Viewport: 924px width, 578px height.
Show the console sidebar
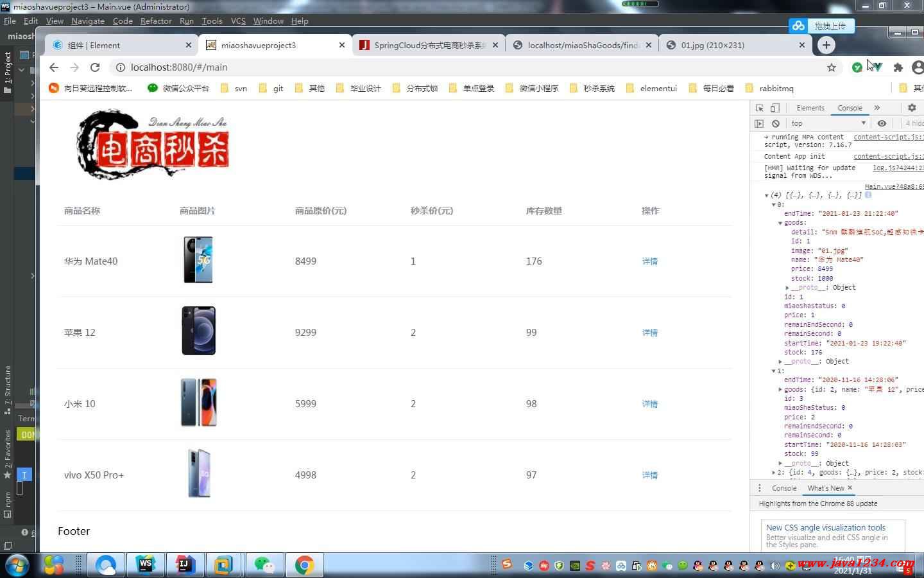point(760,123)
